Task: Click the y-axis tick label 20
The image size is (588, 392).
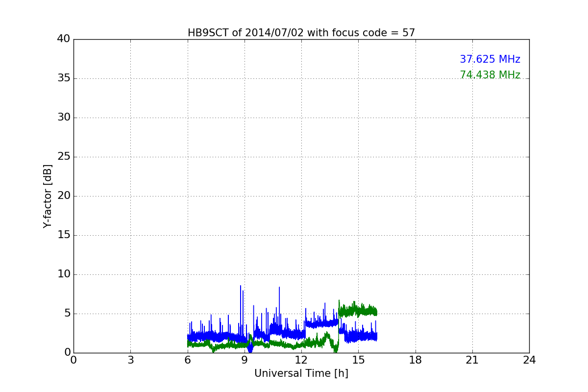Action: tap(64, 196)
